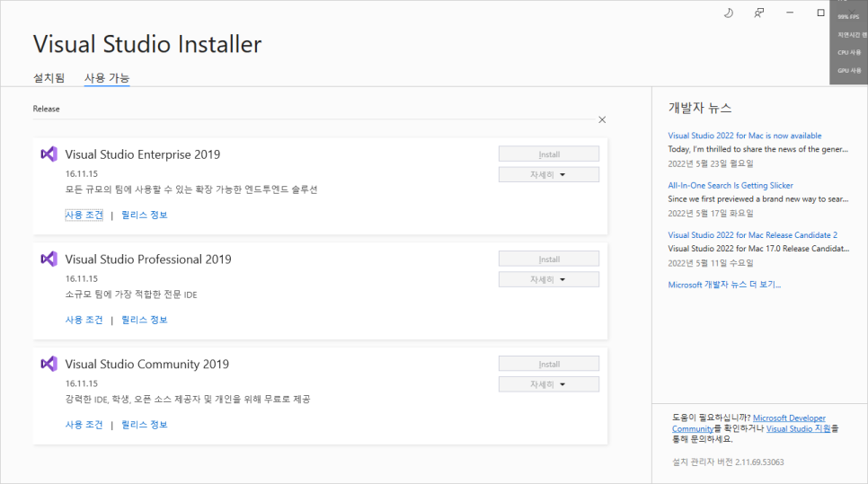
Task: Select the 사용 가능 tab
Action: click(x=107, y=78)
